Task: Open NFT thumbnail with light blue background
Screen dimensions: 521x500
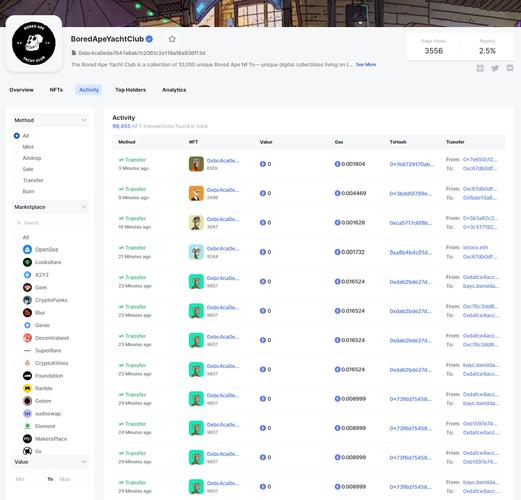Action: 196,252
